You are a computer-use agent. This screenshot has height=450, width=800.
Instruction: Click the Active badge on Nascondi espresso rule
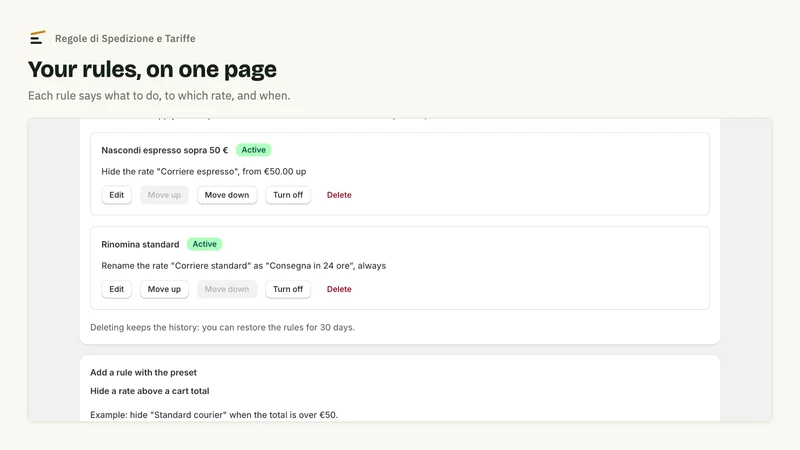[x=254, y=150]
